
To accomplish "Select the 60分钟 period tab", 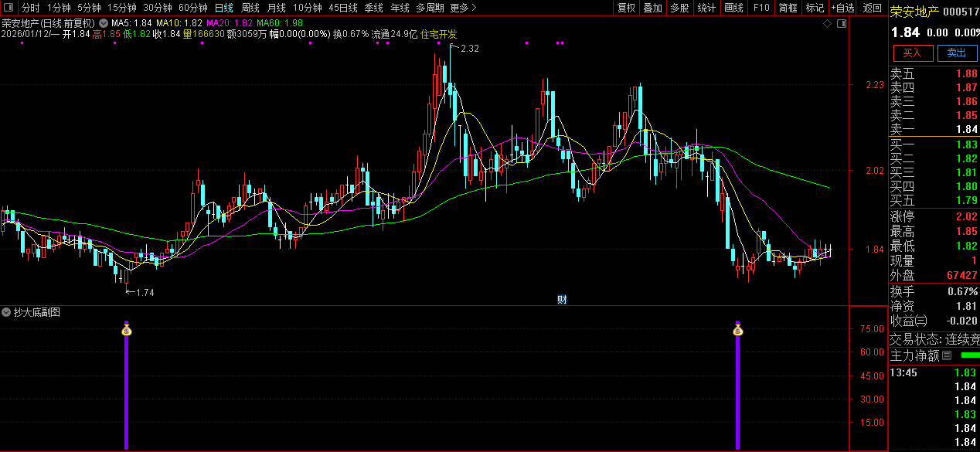I will coord(193,8).
